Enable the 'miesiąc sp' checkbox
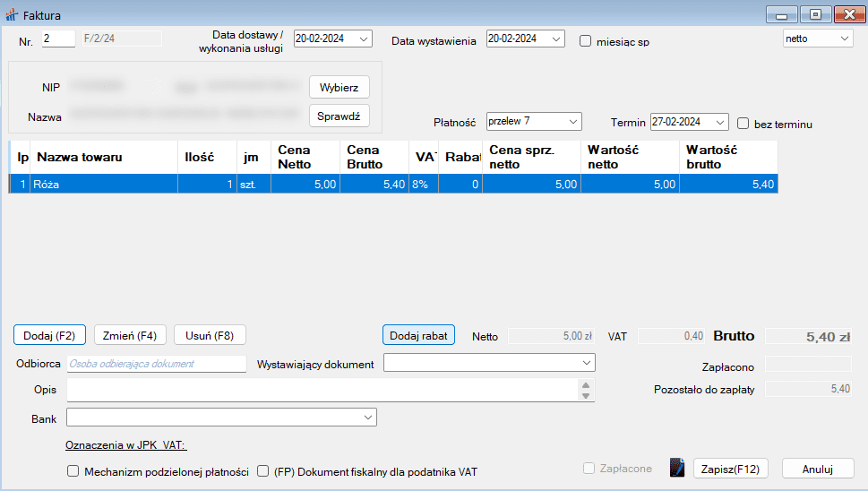The height and width of the screenshot is (491, 868). (x=586, y=40)
